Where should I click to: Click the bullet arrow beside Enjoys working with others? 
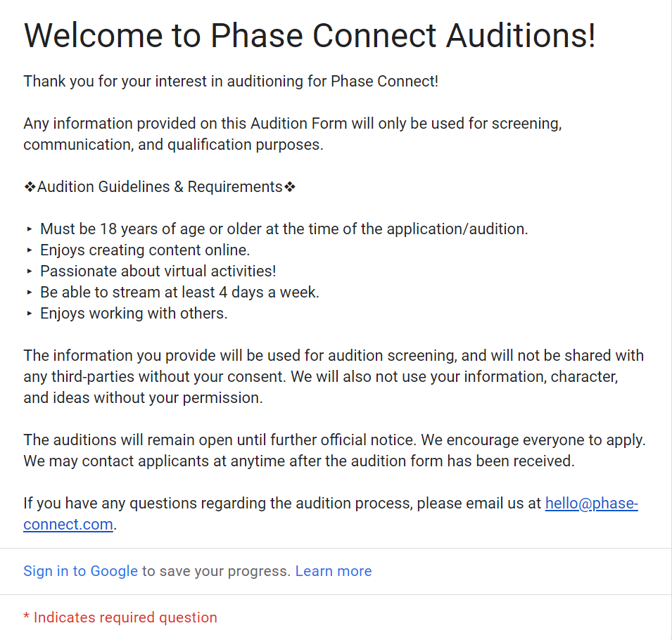click(30, 314)
